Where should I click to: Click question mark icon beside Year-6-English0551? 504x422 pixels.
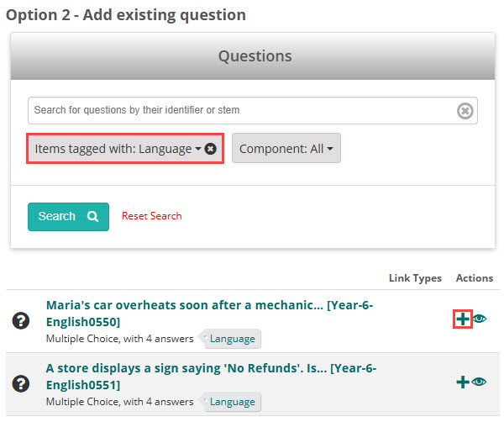tap(21, 382)
